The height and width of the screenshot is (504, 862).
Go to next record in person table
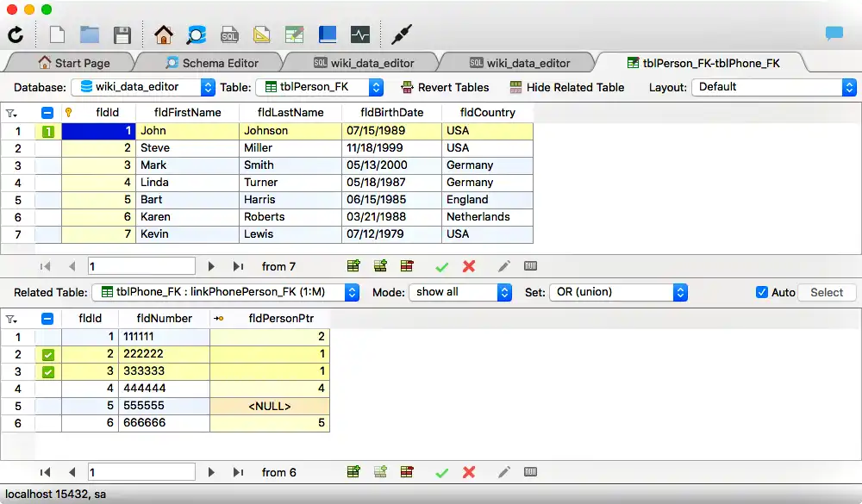click(x=211, y=266)
